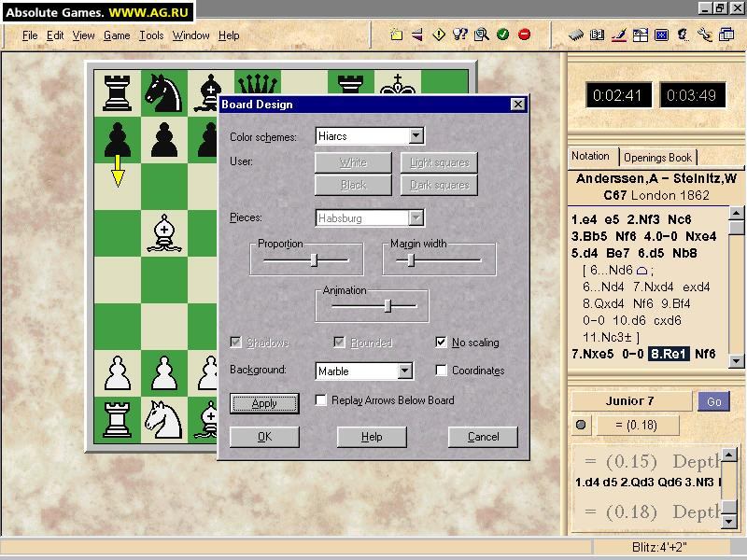The height and width of the screenshot is (560, 747).
Task: Switch to the Openings Book tab
Action: (658, 158)
